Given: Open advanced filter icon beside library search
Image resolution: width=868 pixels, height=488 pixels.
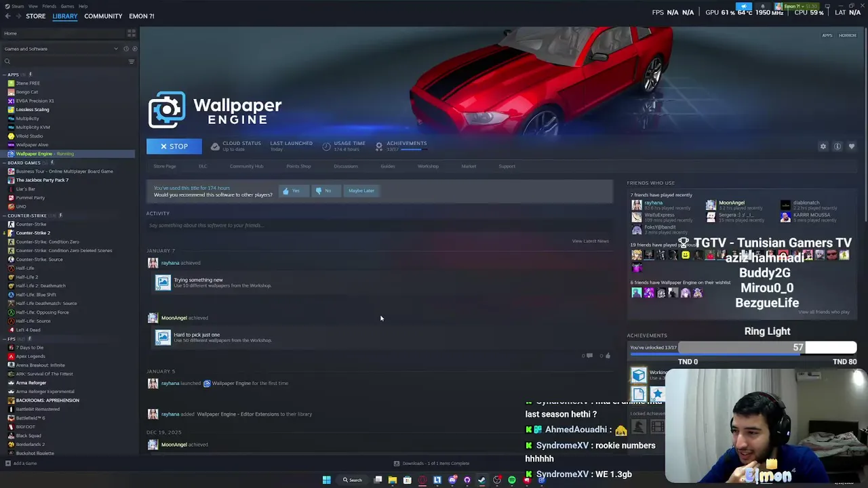Looking at the screenshot, I should pos(132,62).
